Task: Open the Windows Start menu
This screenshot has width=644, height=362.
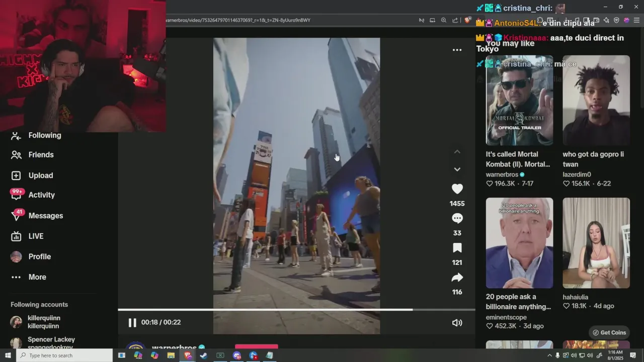Action: tap(8, 355)
